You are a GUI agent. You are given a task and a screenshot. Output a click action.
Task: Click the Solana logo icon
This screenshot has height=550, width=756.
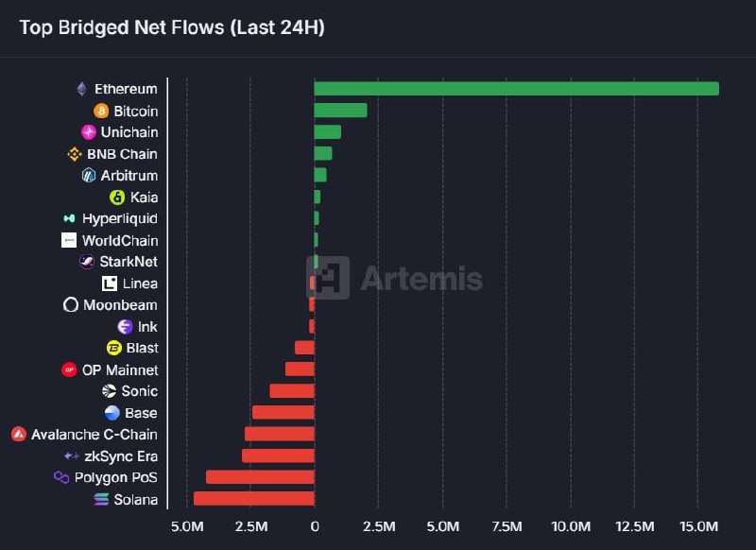[x=101, y=499]
